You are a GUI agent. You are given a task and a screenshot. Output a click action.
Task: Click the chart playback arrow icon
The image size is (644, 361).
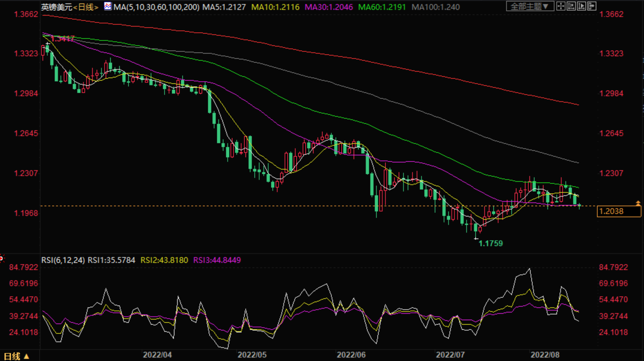(x=581, y=6)
